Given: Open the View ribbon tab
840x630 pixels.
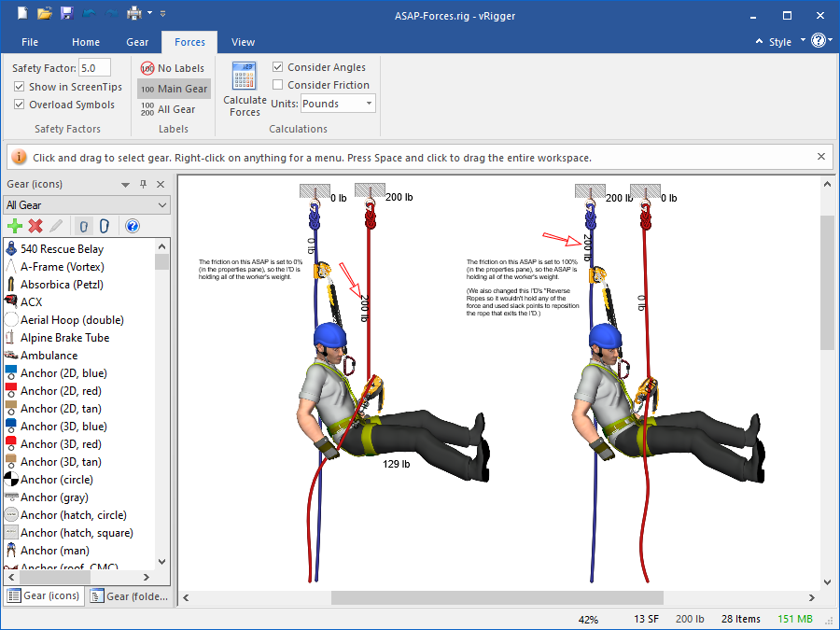Looking at the screenshot, I should click(243, 42).
